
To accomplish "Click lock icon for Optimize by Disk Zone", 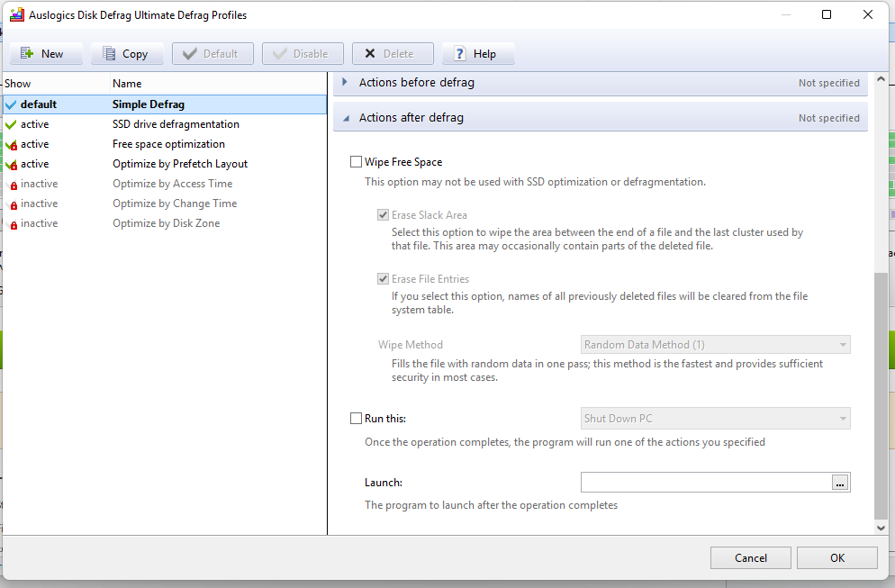I will (x=14, y=225).
